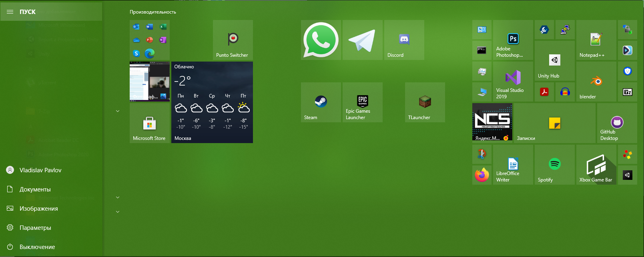Open the Записки sticky notes tile
The image size is (644, 257).
coord(555,123)
